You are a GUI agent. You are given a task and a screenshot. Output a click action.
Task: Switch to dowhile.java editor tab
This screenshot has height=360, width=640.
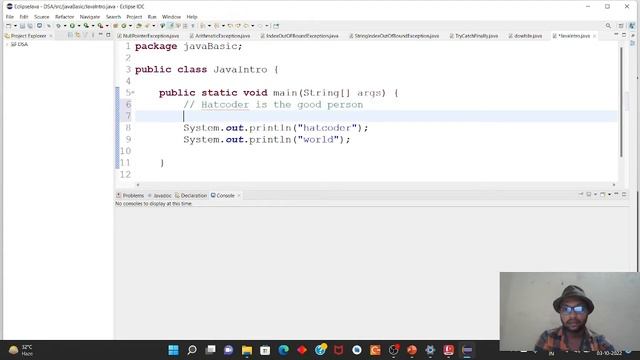(x=525, y=36)
